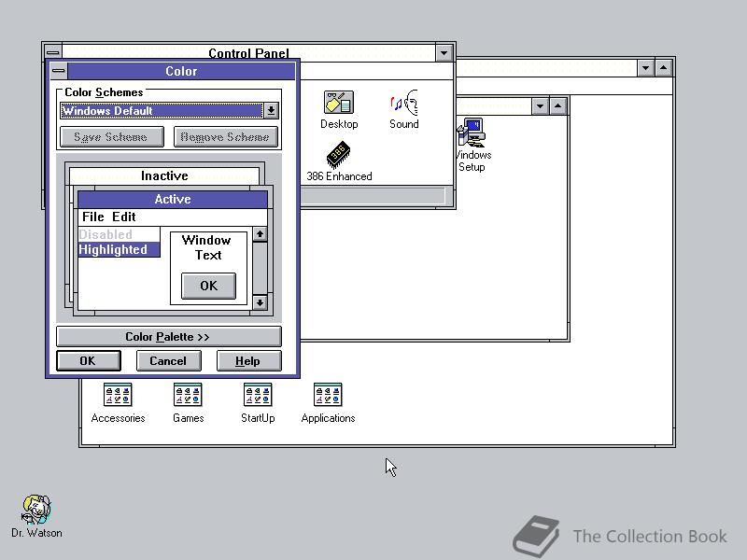This screenshot has width=747, height=560.
Task: Cancel the Color dialog
Action: [168, 361]
